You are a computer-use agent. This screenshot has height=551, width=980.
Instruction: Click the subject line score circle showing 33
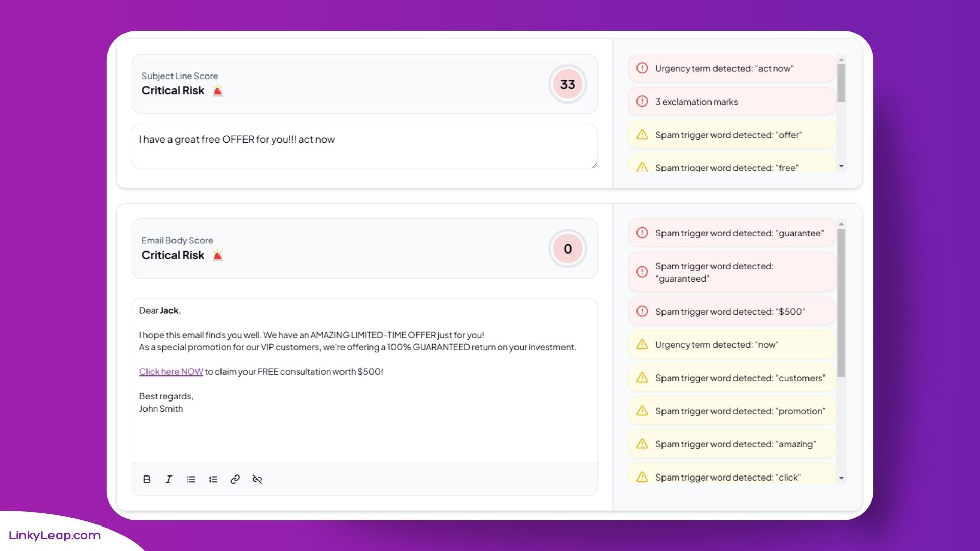pos(568,84)
